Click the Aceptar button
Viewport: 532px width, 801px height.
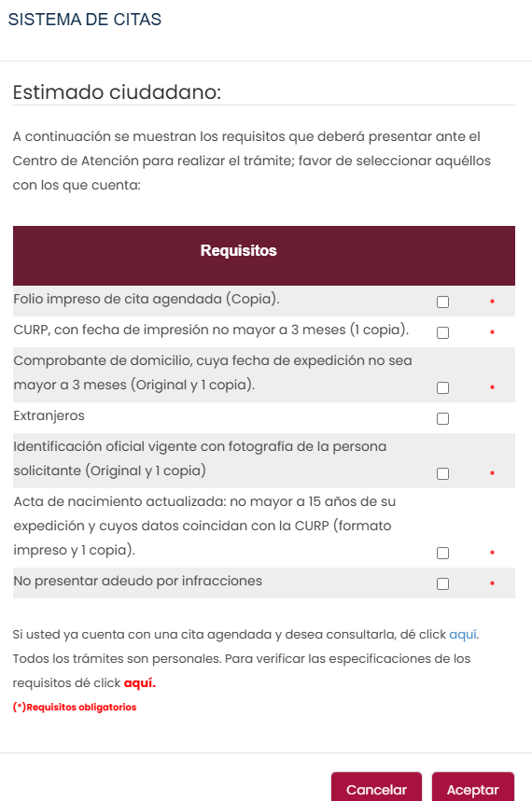[x=473, y=789]
